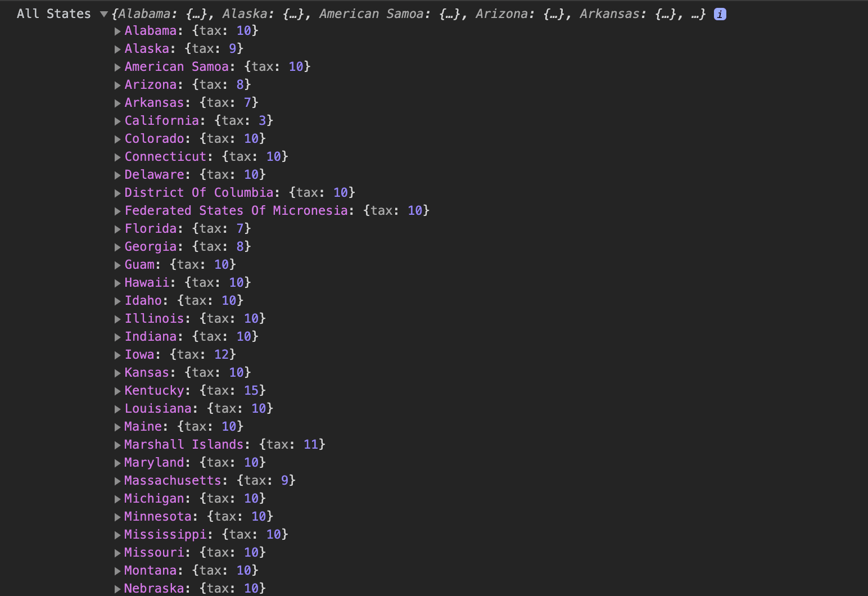
Task: Expand the Delaware entry
Action: (x=117, y=175)
